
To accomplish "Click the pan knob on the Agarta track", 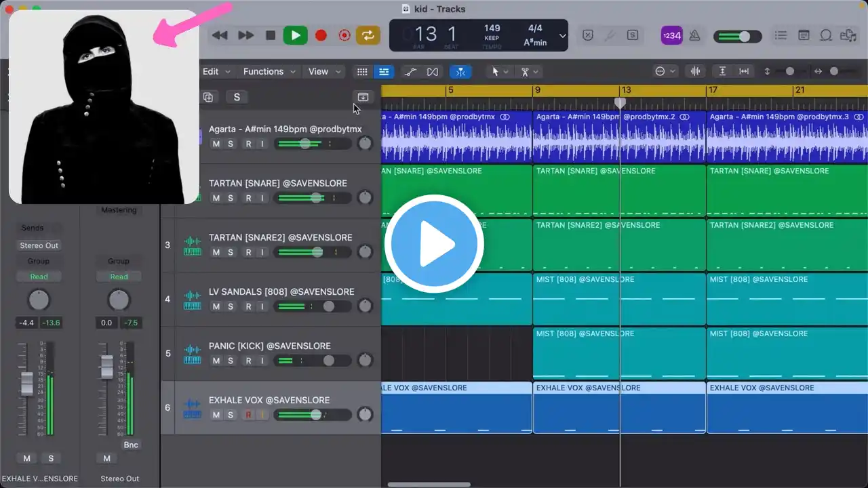I will 365,144.
